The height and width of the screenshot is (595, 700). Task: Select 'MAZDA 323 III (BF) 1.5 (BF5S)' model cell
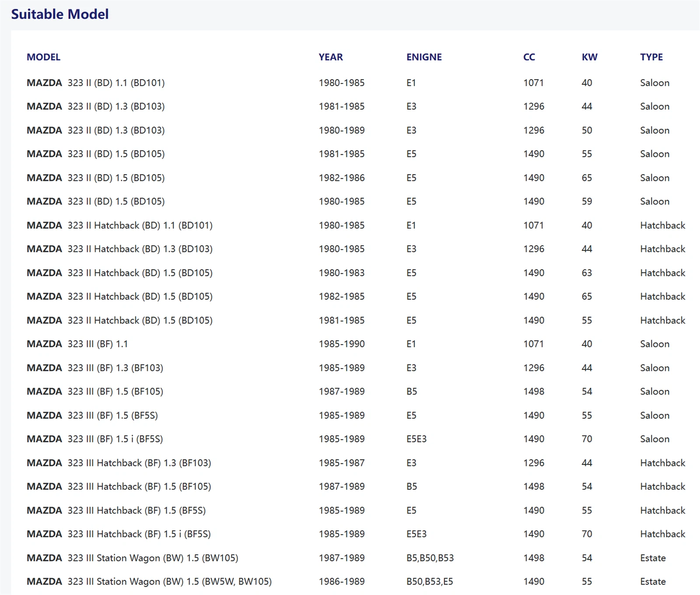pyautogui.click(x=92, y=415)
